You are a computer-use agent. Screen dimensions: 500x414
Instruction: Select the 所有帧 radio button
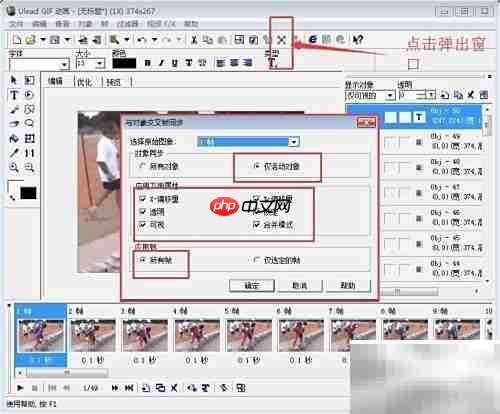143,260
